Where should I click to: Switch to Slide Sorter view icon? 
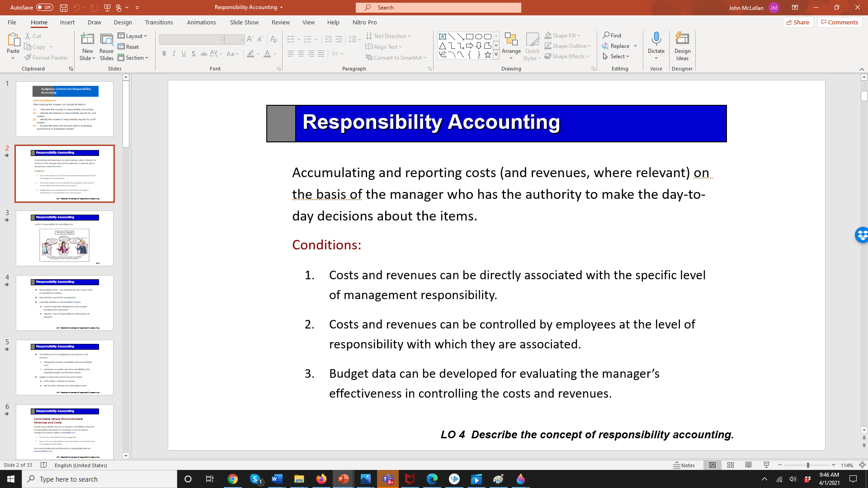(731, 465)
